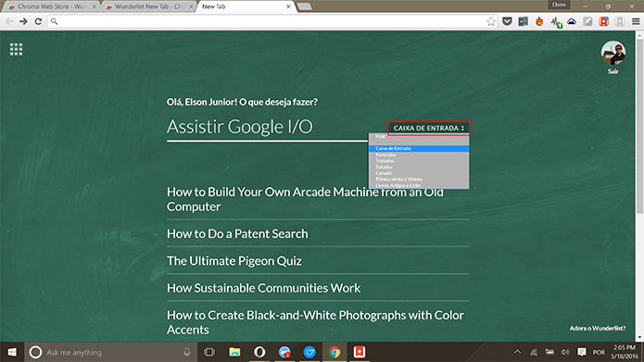Open Task View on the taskbar
Screen dimensions: 644x362
(x=209, y=352)
